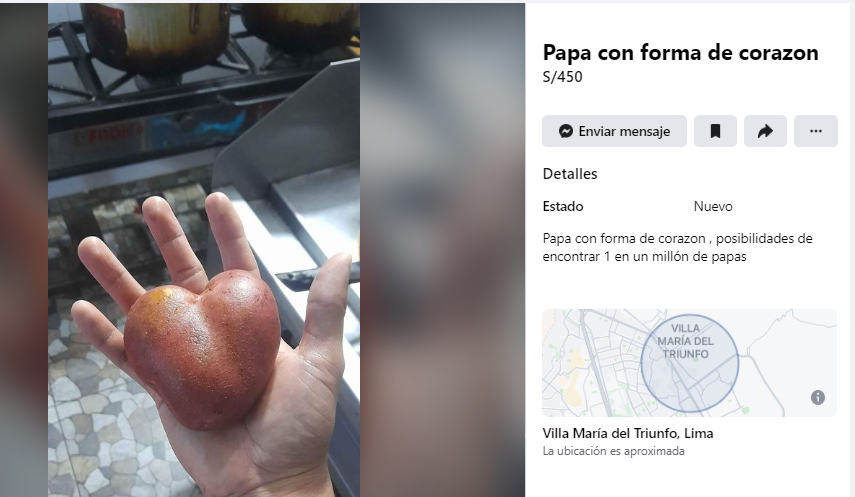Image resolution: width=855 pixels, height=497 pixels.
Task: Open the Villa María del Triunfo map
Action: (x=689, y=363)
